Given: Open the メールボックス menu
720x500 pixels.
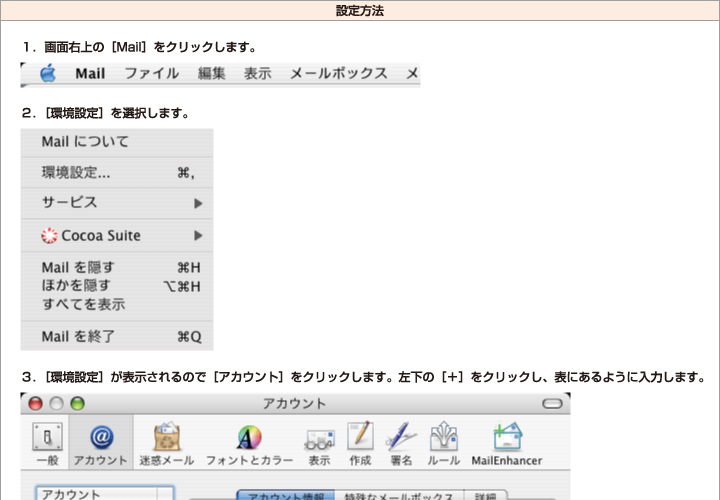Looking at the screenshot, I should [338, 73].
